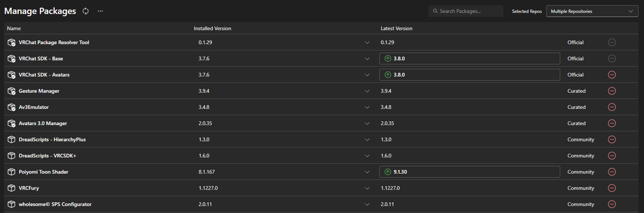Click the Name column header
Viewport: 644px width, 213px height.
coord(14,29)
